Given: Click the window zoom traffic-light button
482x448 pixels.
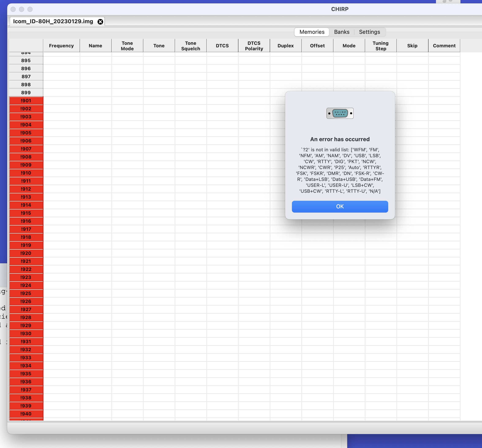Looking at the screenshot, I should [x=30, y=9].
